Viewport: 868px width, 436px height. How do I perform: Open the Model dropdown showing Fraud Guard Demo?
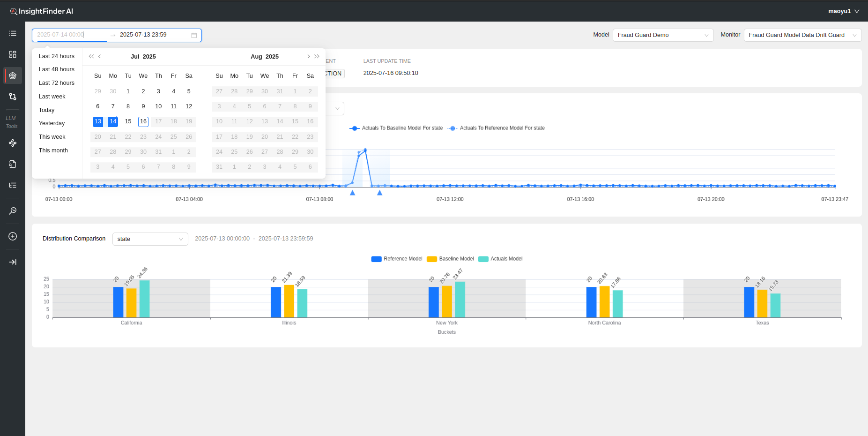click(x=662, y=35)
